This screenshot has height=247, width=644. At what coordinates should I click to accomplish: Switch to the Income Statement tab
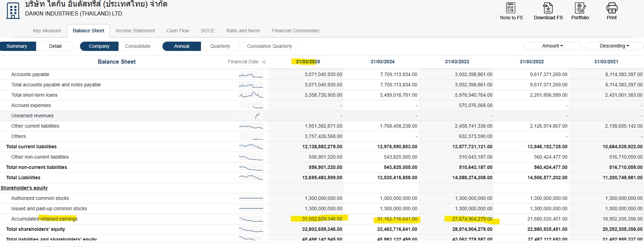pos(135,31)
